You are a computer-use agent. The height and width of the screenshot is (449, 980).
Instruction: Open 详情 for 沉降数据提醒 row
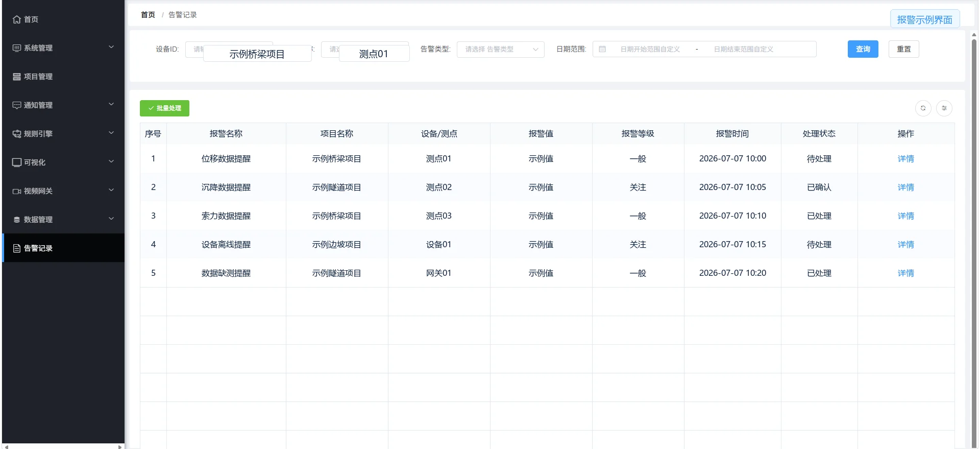[905, 187]
